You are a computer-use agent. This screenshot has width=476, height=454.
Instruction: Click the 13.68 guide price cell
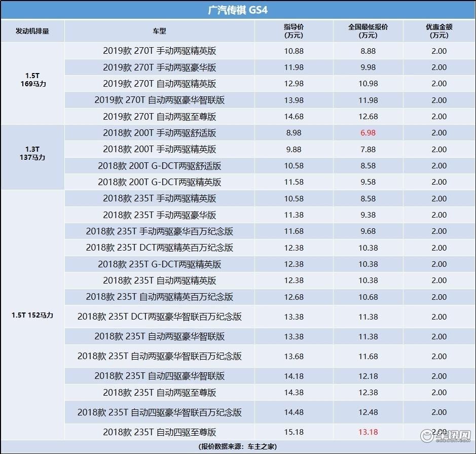click(x=294, y=356)
